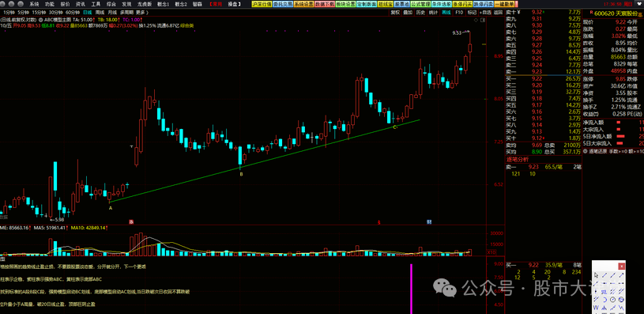Add stock via +自选 button
644x314 pixels.
tap(485, 13)
